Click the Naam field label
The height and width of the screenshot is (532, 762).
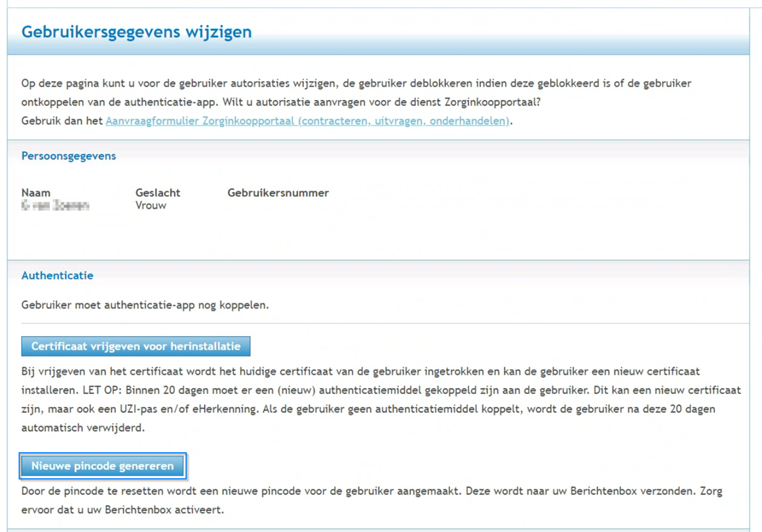point(36,193)
